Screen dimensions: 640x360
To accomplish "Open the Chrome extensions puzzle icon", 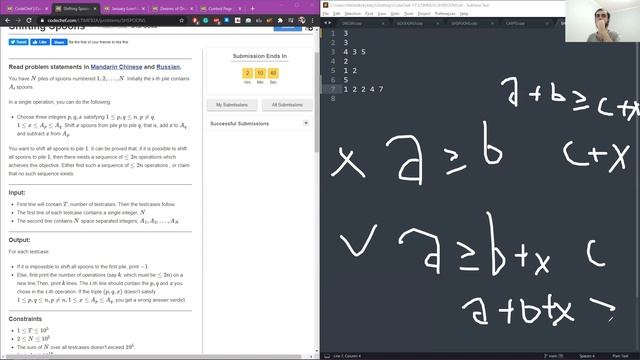I will point(280,20).
